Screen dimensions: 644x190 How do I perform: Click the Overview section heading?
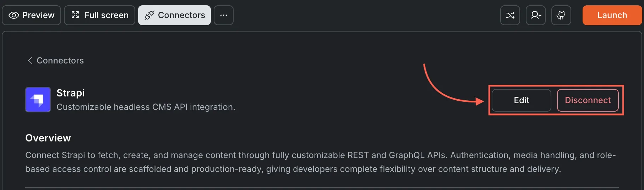click(48, 138)
